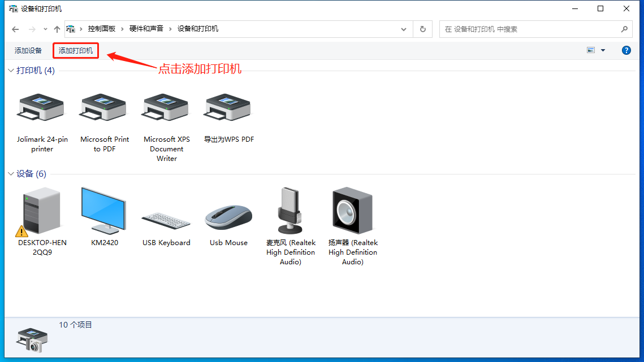Select Microsoft Print to PDF printer
This screenshot has width=644, height=362.
105,108
